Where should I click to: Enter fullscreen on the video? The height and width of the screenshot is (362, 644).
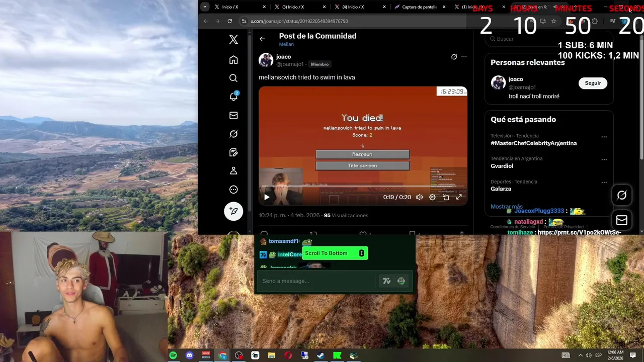click(x=459, y=197)
